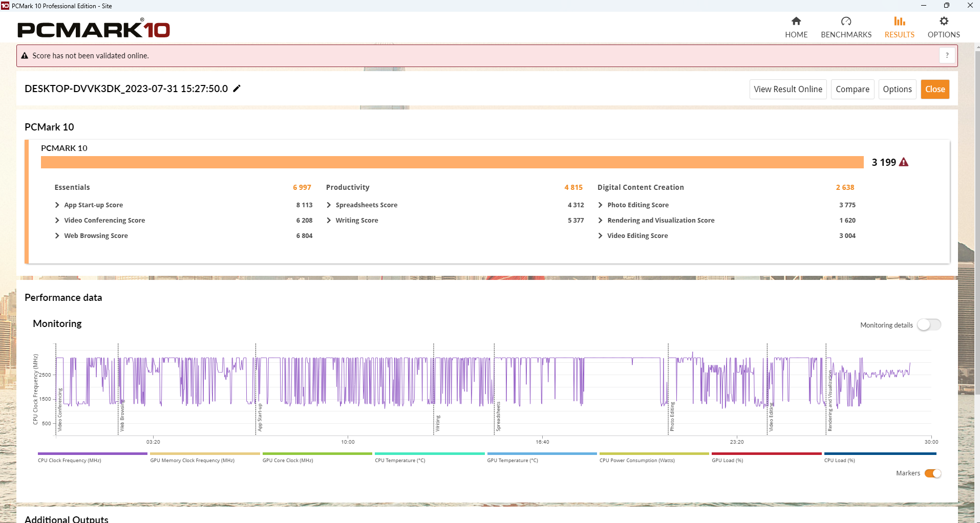
Task: Click the Compare button
Action: point(852,89)
